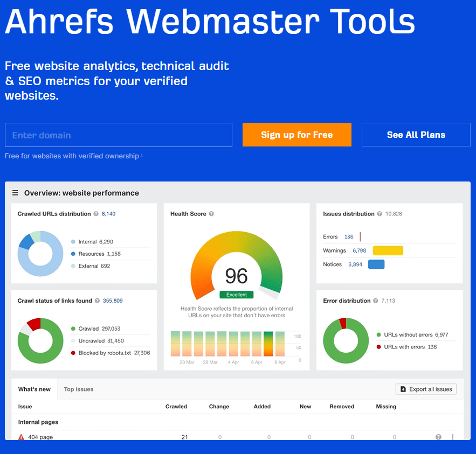The width and height of the screenshot is (476, 454).
Task: Open help icon next to Error distribution
Action: click(376, 301)
